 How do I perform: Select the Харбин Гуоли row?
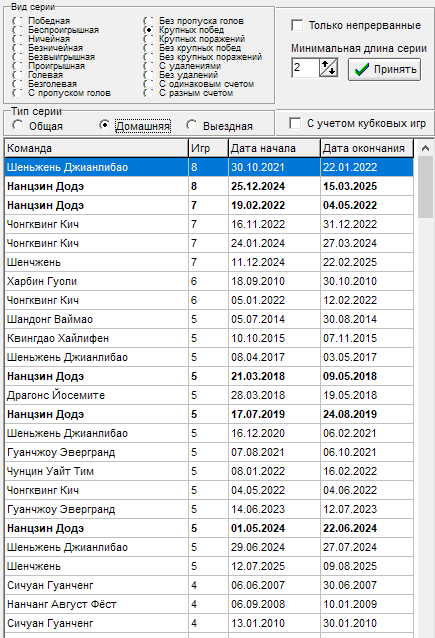209,281
